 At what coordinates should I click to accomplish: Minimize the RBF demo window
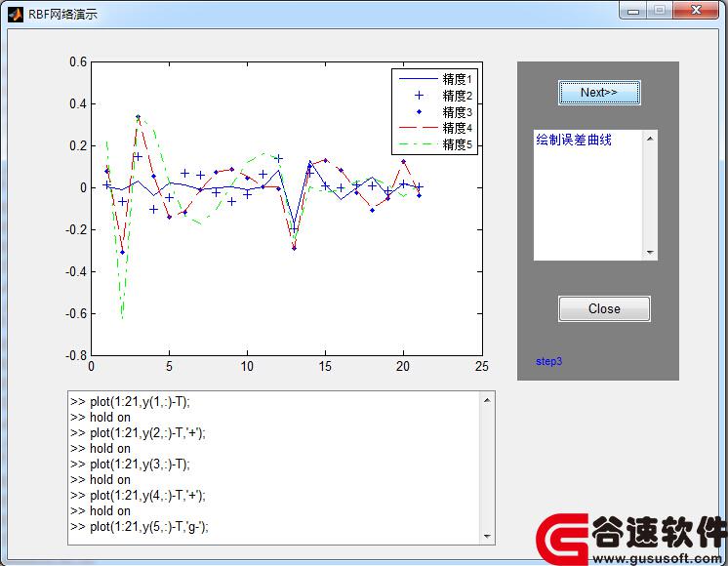[632, 11]
